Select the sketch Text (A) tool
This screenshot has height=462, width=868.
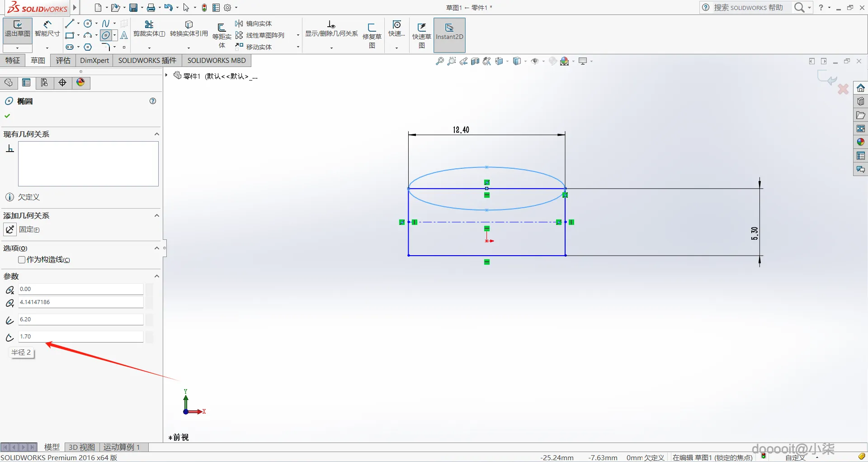(124, 35)
